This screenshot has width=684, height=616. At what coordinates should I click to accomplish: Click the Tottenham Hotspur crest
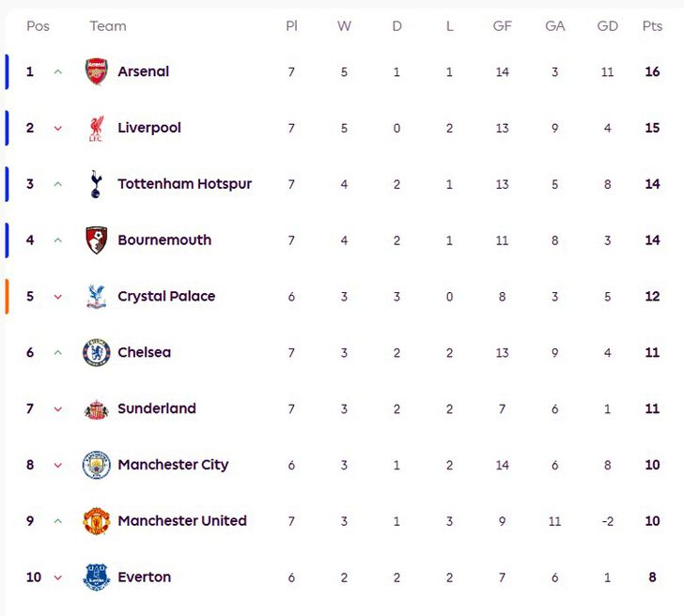pos(97,184)
